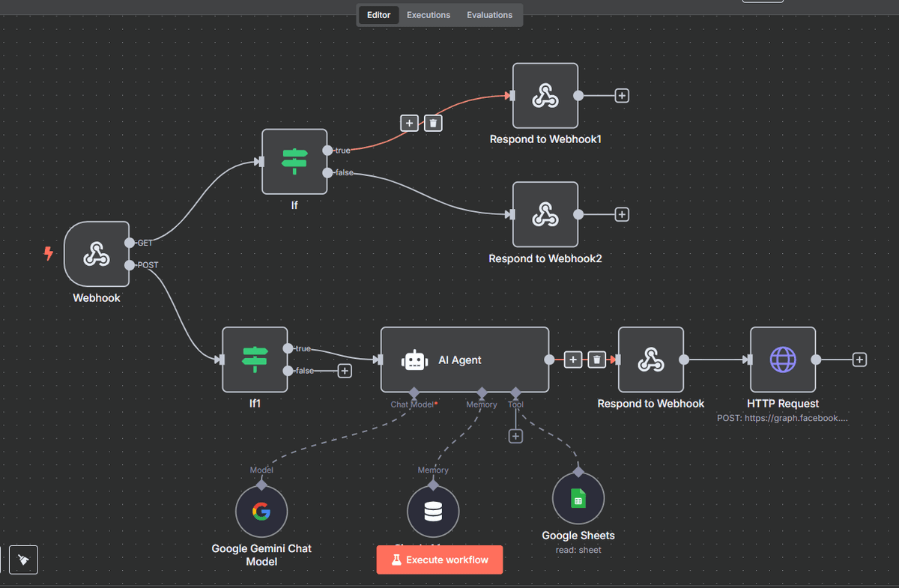Switch to the Executions tab

(x=429, y=15)
